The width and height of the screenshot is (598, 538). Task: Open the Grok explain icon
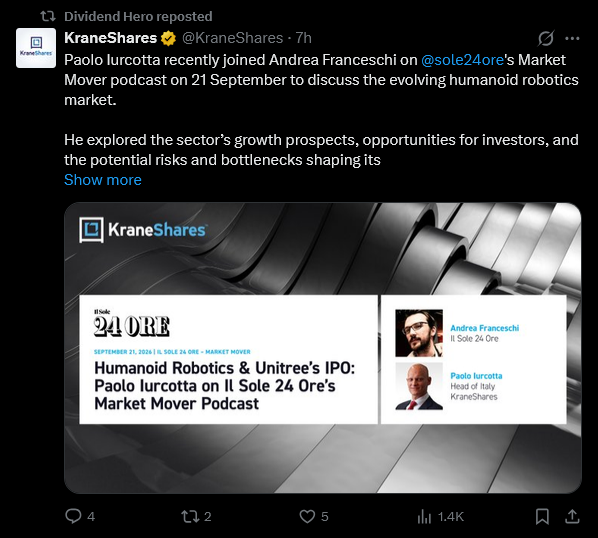(546, 38)
